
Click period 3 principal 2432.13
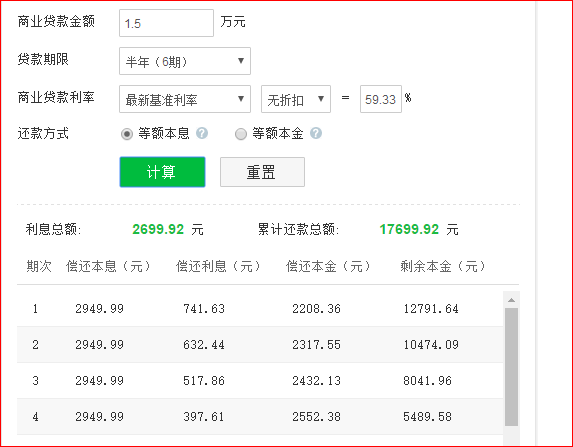[316, 381]
